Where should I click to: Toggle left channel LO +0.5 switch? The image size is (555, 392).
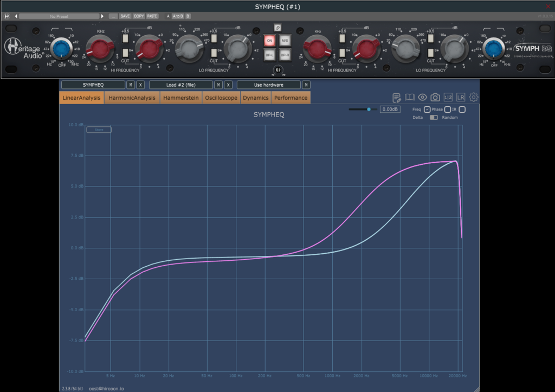[x=214, y=38]
